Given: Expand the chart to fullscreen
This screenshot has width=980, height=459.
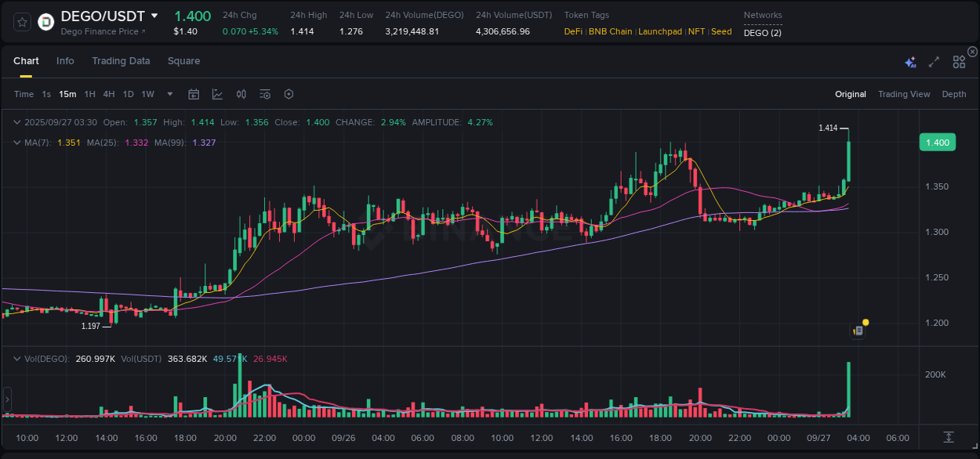Looking at the screenshot, I should click(x=933, y=62).
